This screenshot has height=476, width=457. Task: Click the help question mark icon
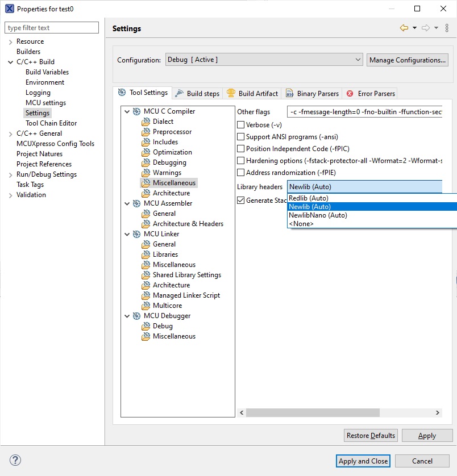tap(14, 460)
